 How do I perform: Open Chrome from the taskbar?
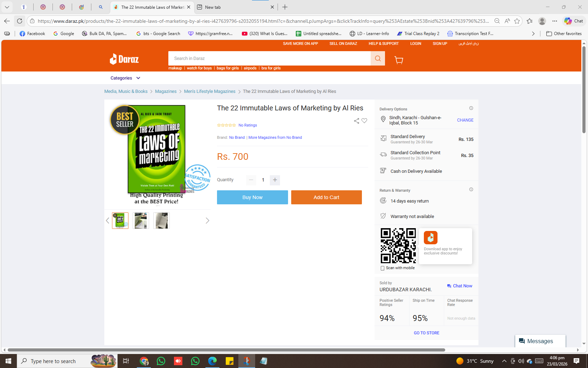click(144, 361)
